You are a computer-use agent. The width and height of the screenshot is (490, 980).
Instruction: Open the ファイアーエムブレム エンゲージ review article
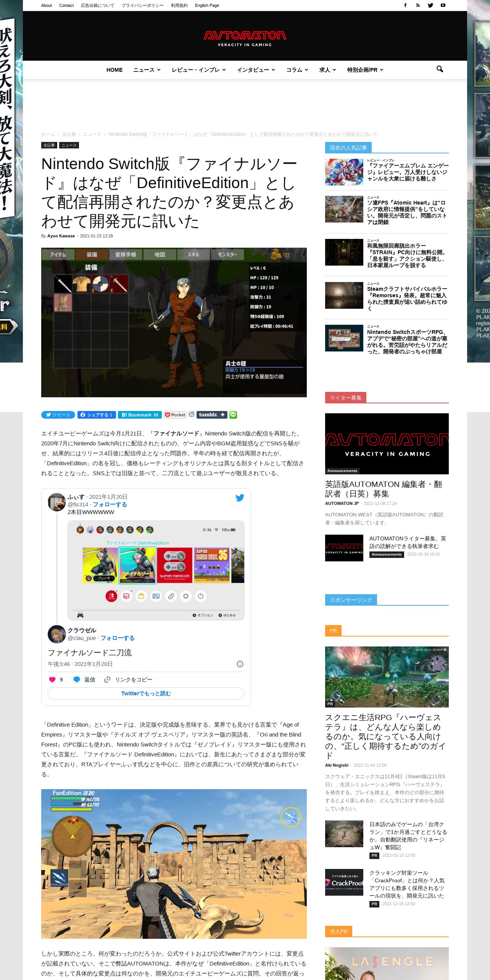(x=408, y=172)
